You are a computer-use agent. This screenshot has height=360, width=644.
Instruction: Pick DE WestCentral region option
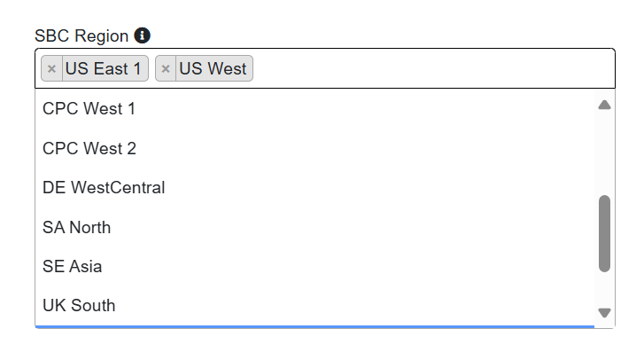(x=314, y=188)
